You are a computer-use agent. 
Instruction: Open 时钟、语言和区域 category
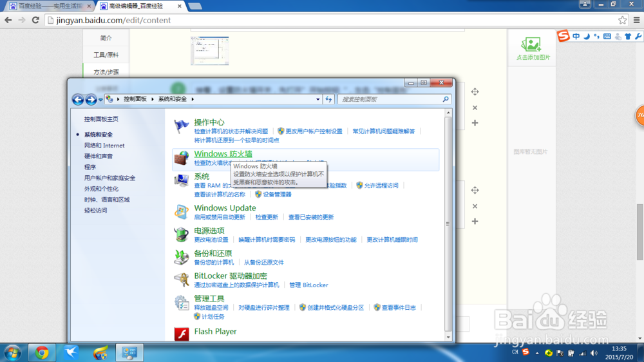coord(107,199)
